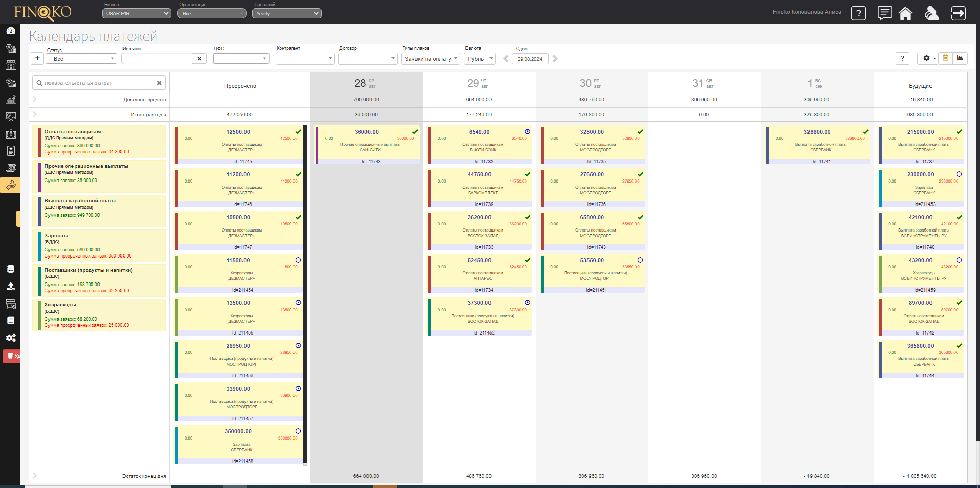Click the add plus button near Статус
Viewport: 980px width, 488px height.
[37, 58]
